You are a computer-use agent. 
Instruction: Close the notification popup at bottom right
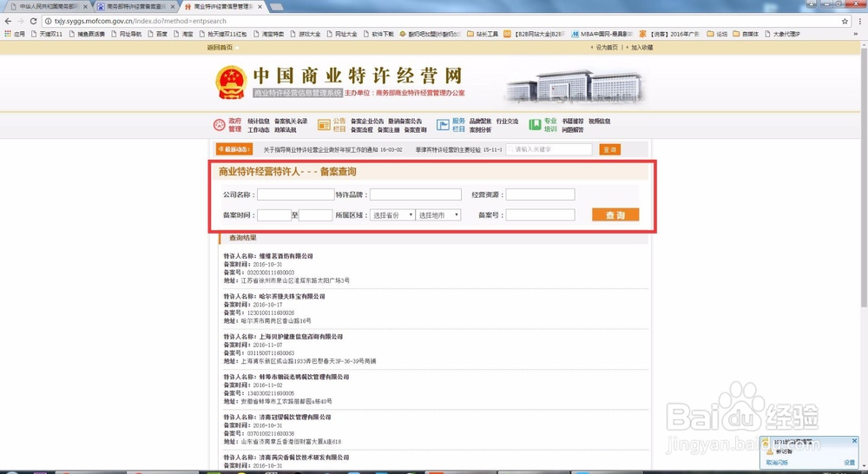854,441
